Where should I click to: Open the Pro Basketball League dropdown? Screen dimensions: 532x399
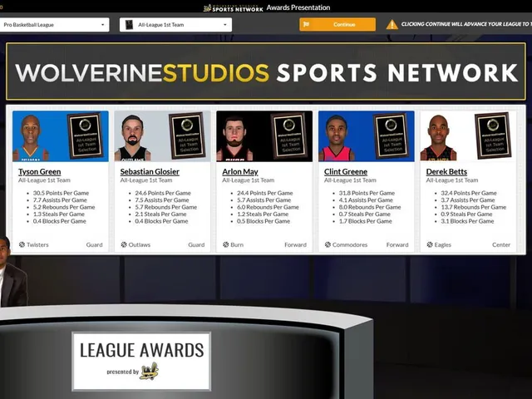[54, 25]
